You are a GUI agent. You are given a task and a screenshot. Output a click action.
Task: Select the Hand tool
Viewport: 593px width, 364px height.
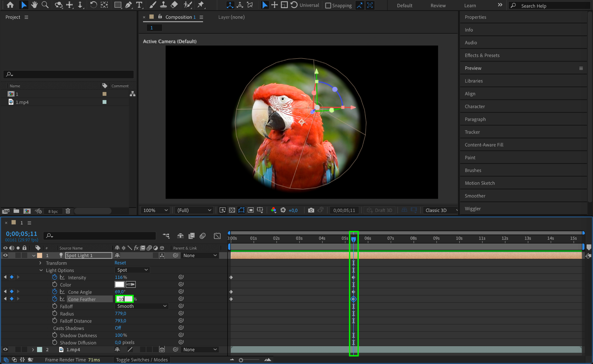tap(34, 5)
